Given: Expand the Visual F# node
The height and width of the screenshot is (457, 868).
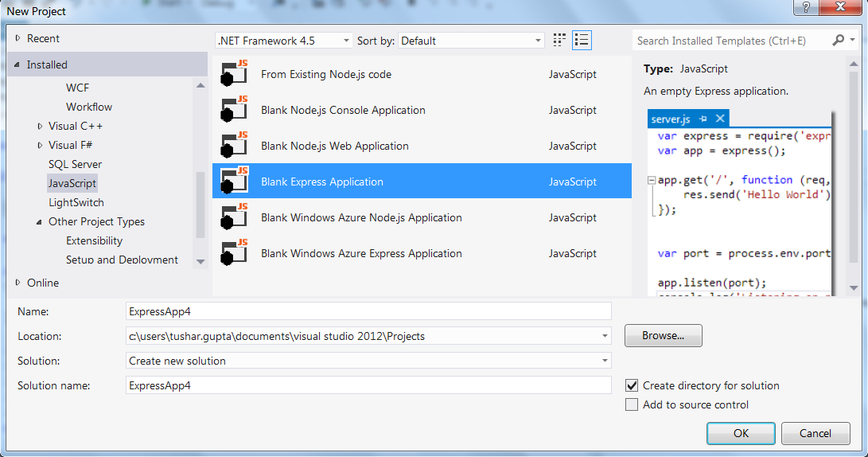Looking at the screenshot, I should (40, 145).
